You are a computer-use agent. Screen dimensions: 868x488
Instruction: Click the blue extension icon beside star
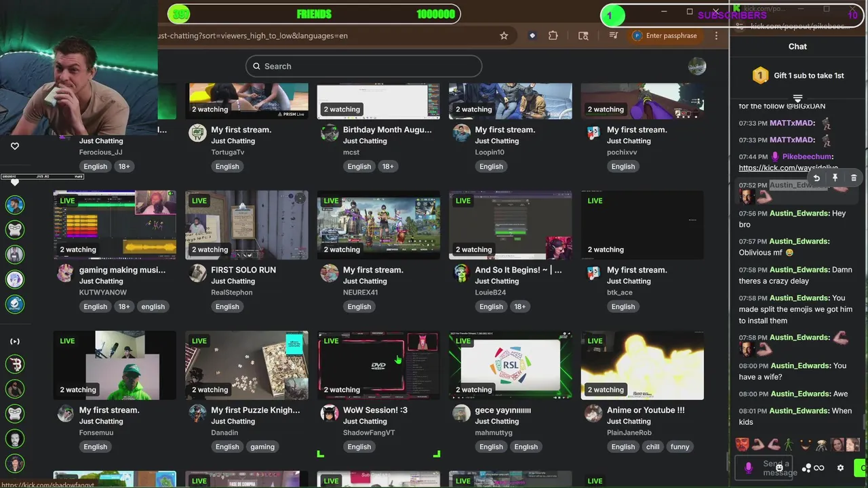pyautogui.click(x=532, y=36)
